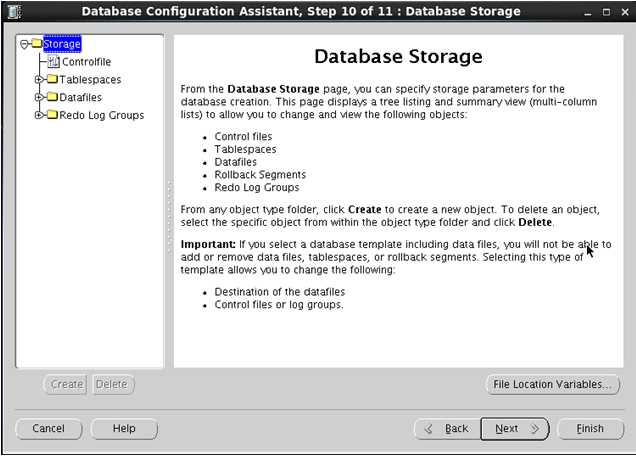This screenshot has width=636, height=457.
Task: Select the Redo Log Groups label
Action: 101,115
